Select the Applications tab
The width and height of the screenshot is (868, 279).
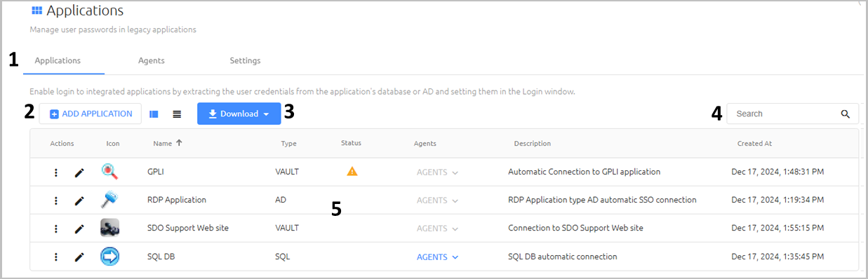point(58,61)
